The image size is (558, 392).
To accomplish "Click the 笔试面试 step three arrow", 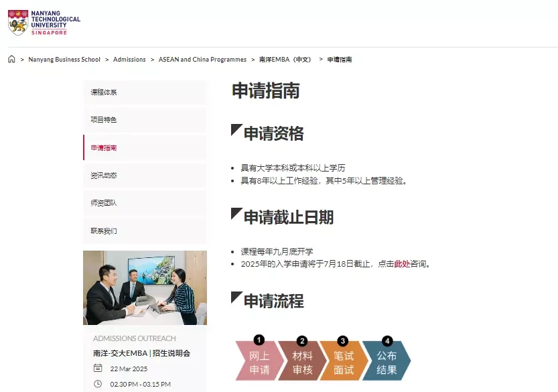I will (x=344, y=361).
